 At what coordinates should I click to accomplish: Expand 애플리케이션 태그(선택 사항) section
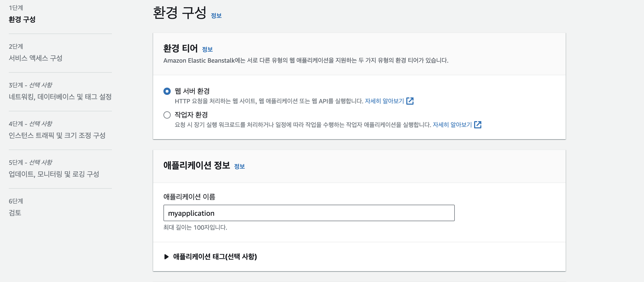tap(215, 257)
